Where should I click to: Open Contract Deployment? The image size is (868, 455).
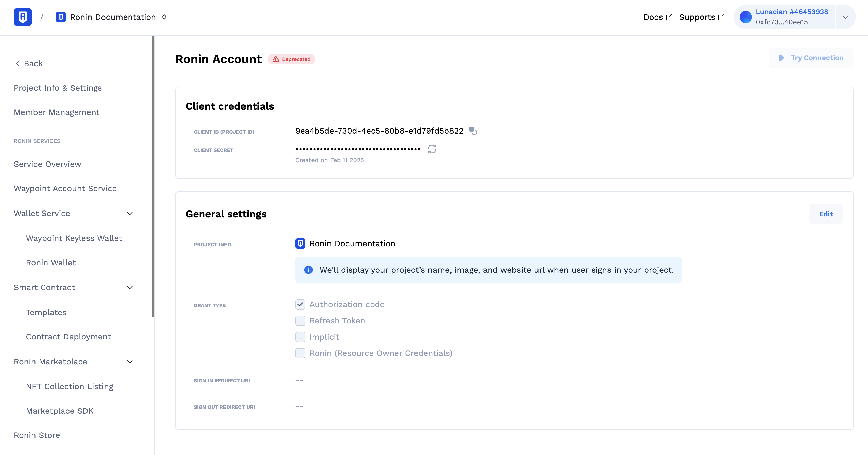[x=68, y=337]
